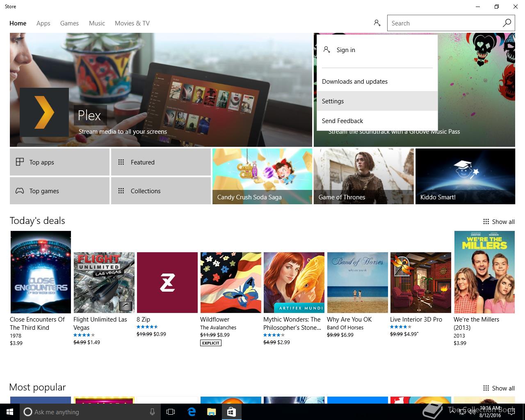Click The Avalanches artist text
Viewport: 525px width, 420px height.
tap(218, 327)
